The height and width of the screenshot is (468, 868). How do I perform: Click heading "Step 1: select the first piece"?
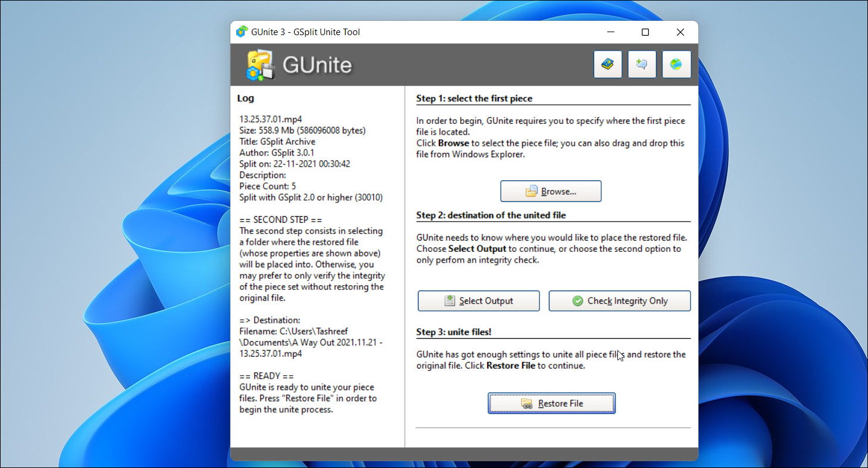click(x=474, y=98)
